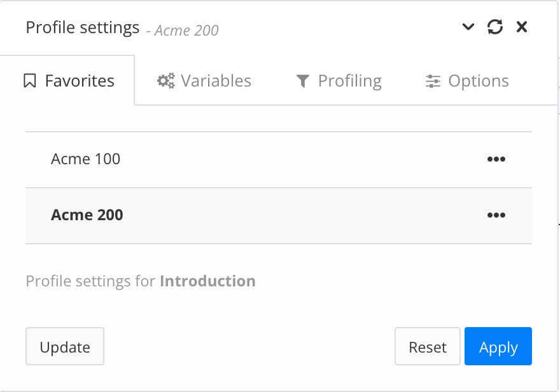Reset the profile settings

[428, 347]
